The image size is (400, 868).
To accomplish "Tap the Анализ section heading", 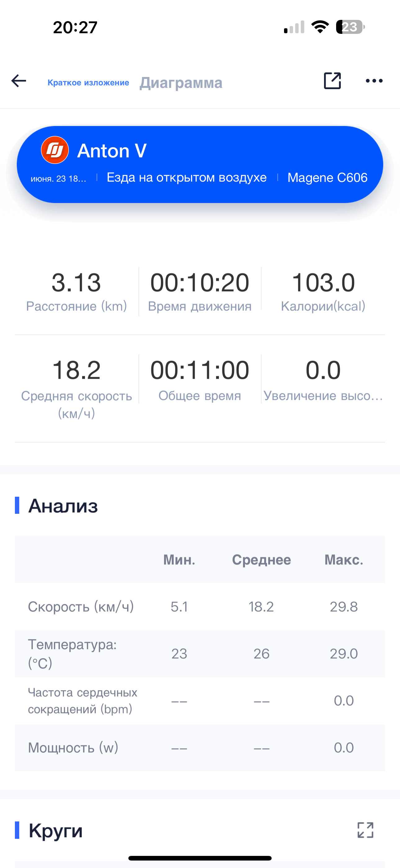I will coord(63,506).
